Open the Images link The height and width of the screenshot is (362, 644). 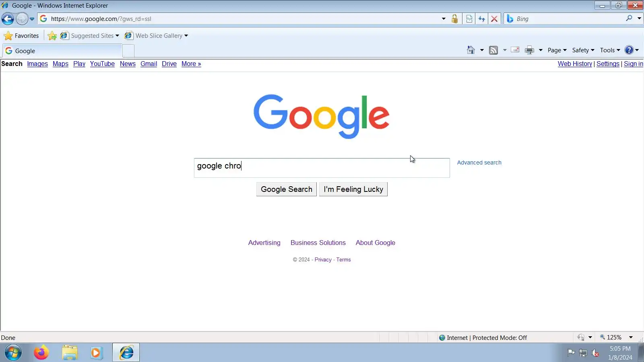[37, 64]
